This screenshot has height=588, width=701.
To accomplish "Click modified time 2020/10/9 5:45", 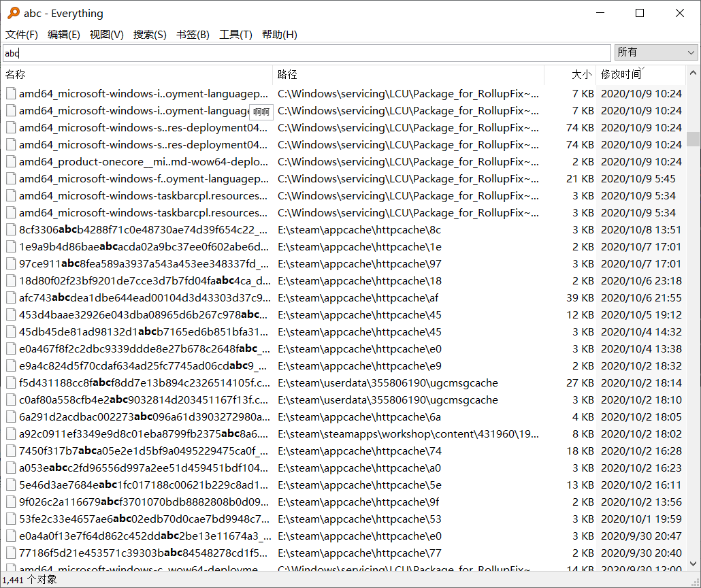I will click(x=638, y=179).
